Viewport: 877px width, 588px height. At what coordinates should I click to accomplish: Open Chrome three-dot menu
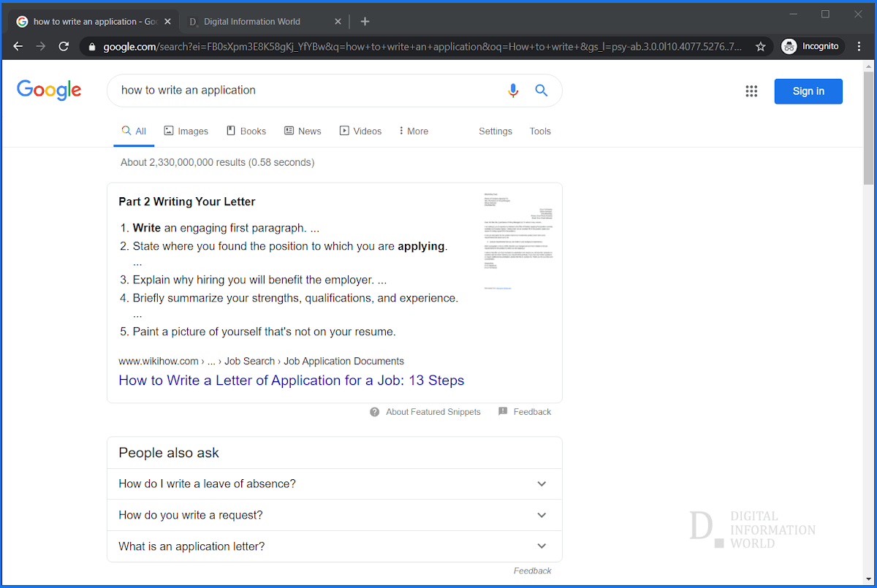coord(859,46)
